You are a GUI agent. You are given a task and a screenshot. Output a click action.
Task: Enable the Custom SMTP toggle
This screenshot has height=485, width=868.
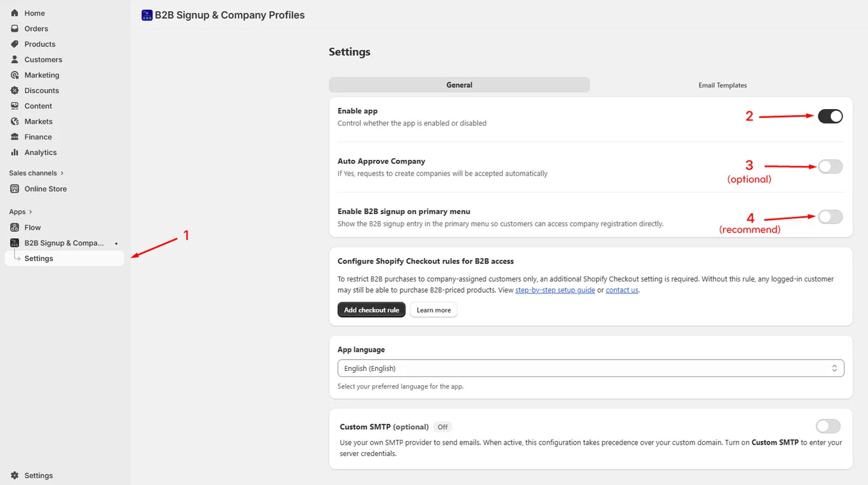point(828,426)
